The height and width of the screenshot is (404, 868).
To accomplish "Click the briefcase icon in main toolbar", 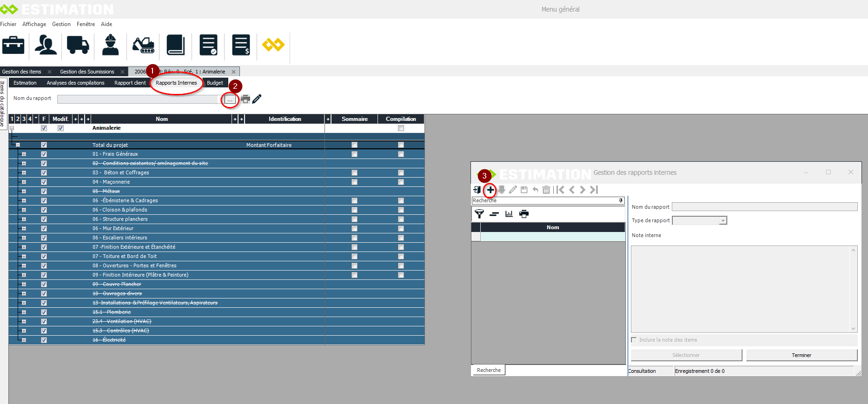I will tap(13, 45).
